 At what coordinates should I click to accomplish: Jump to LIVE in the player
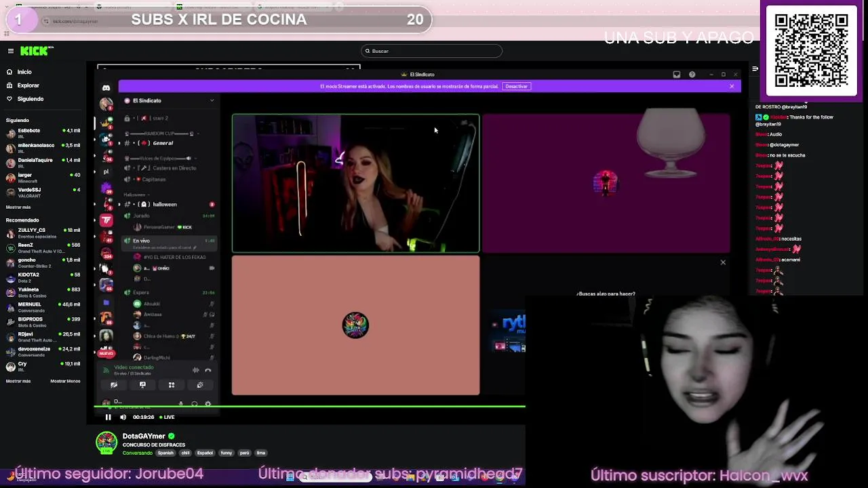click(x=167, y=417)
